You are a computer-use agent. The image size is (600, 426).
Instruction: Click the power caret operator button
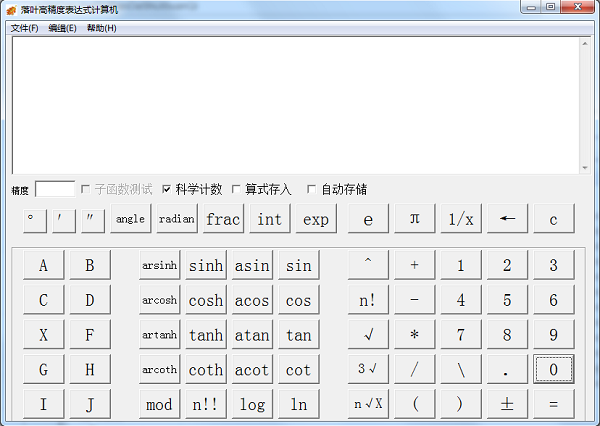368,265
